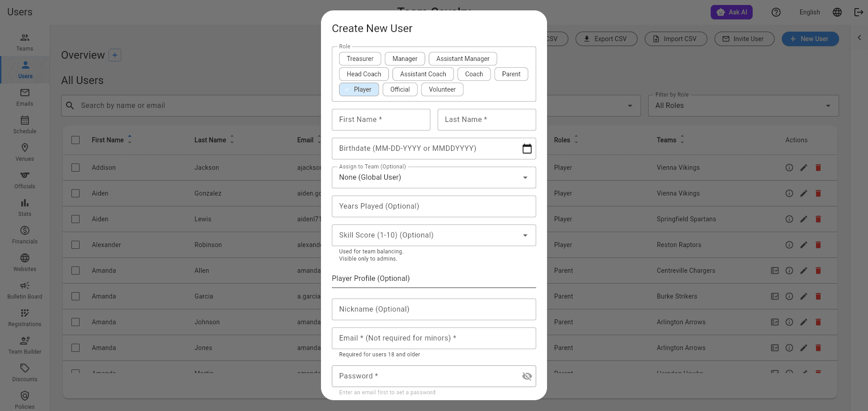The image size is (868, 411).
Task: Open the birthdate calendar picker icon
Action: tap(527, 149)
